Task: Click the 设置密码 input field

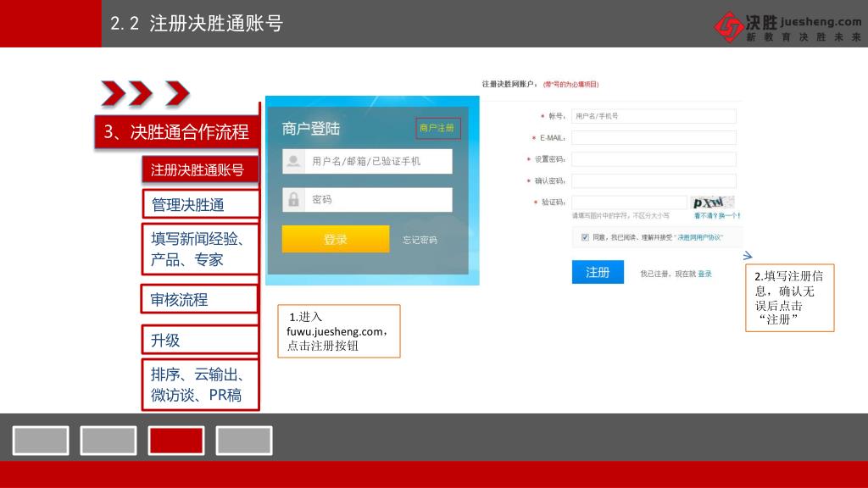Action: [654, 158]
